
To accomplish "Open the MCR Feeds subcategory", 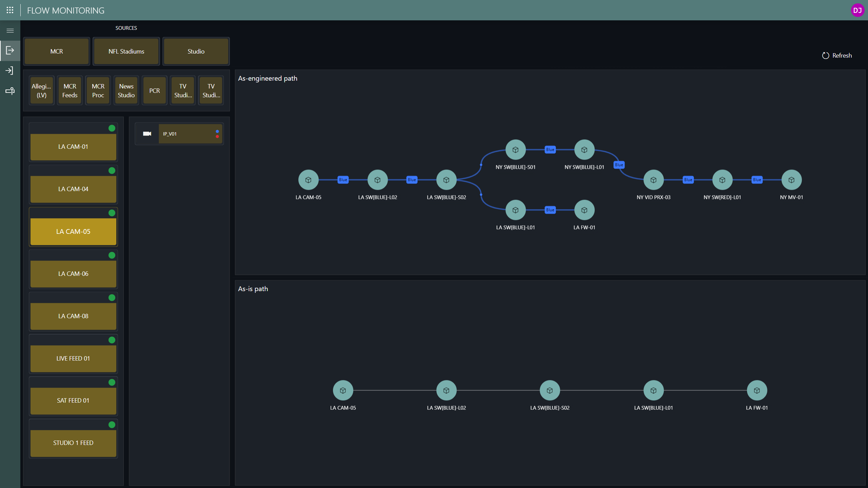I will 70,91.
